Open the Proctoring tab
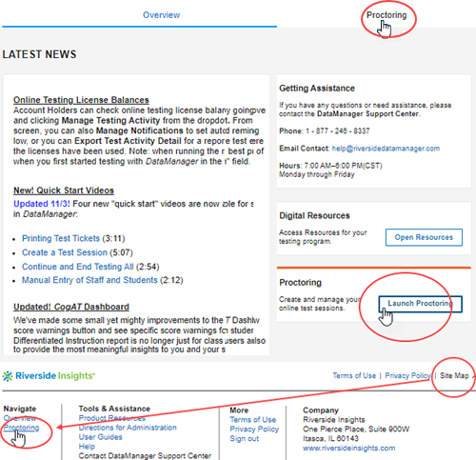The width and height of the screenshot is (476, 460). 387,15
